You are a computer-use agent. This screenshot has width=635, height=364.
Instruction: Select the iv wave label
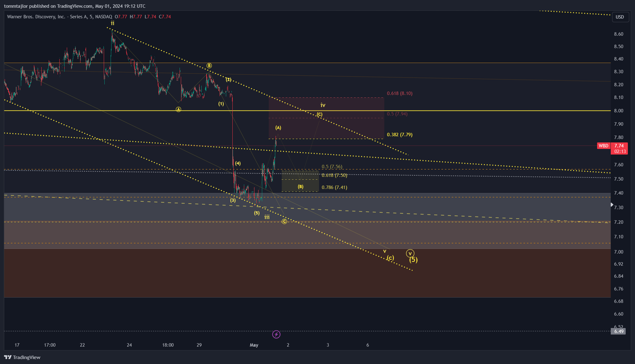tap(323, 105)
